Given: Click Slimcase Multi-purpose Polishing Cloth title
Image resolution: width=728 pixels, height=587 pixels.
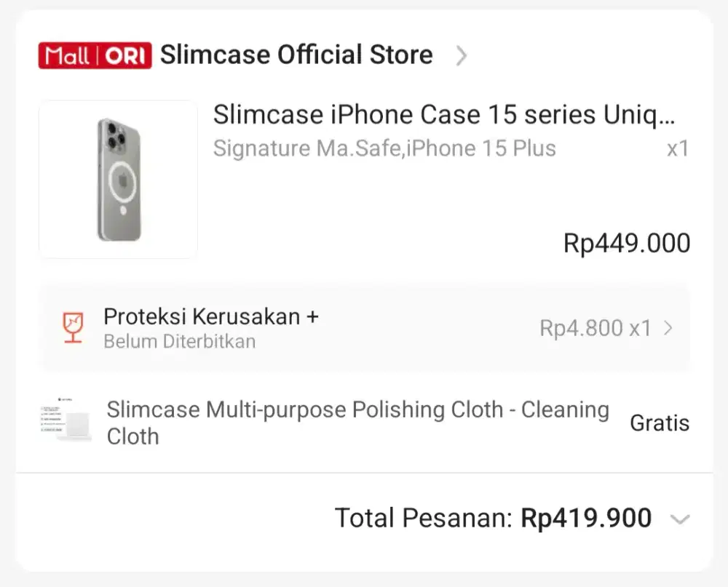Looking at the screenshot, I should point(357,422).
